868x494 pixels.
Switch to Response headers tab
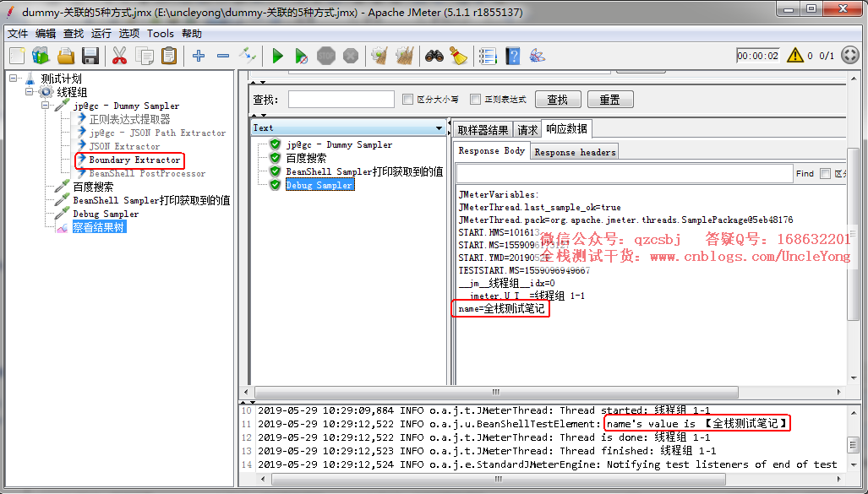tap(575, 152)
